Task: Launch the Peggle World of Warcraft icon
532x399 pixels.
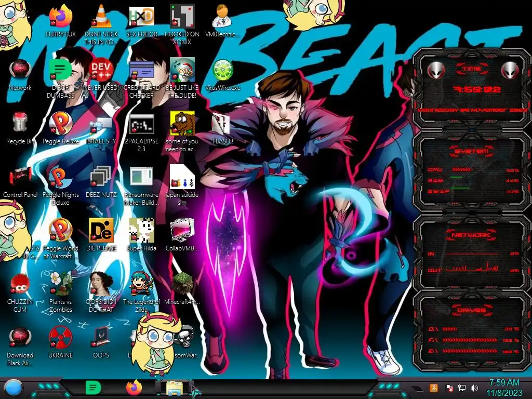Action: tap(60, 230)
